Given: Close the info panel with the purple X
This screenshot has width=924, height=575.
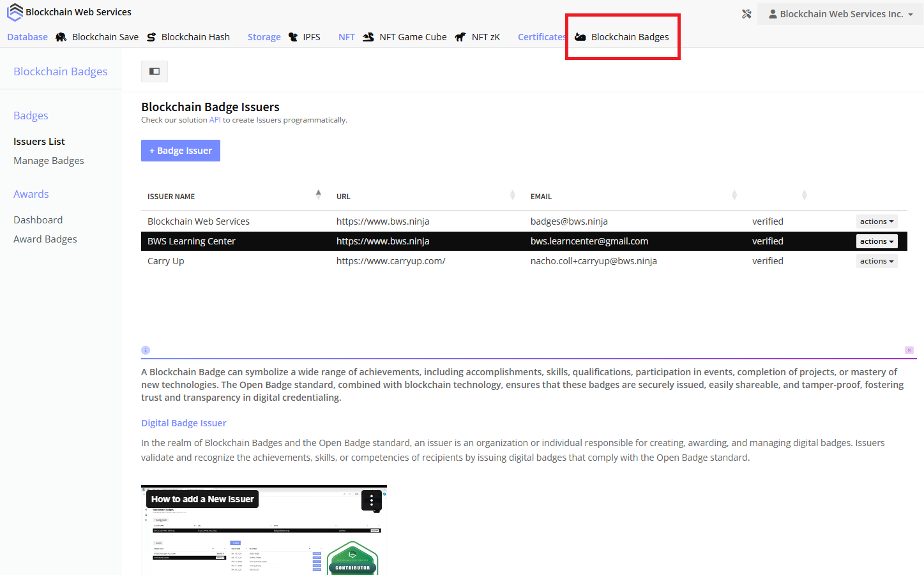Looking at the screenshot, I should click(x=909, y=350).
